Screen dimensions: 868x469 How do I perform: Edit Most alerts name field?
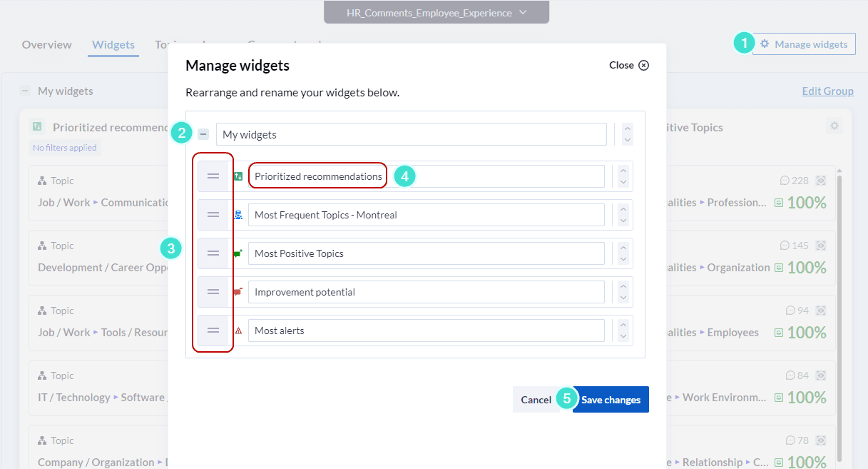pos(426,331)
